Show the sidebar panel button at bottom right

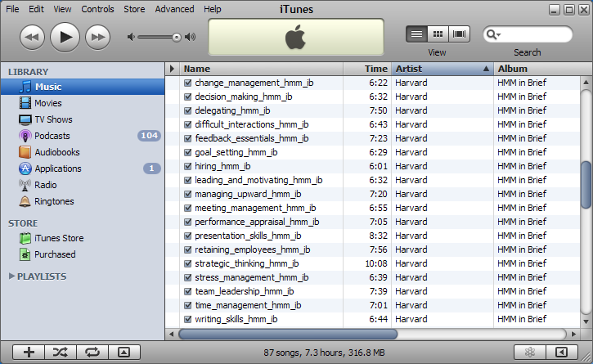tap(562, 353)
